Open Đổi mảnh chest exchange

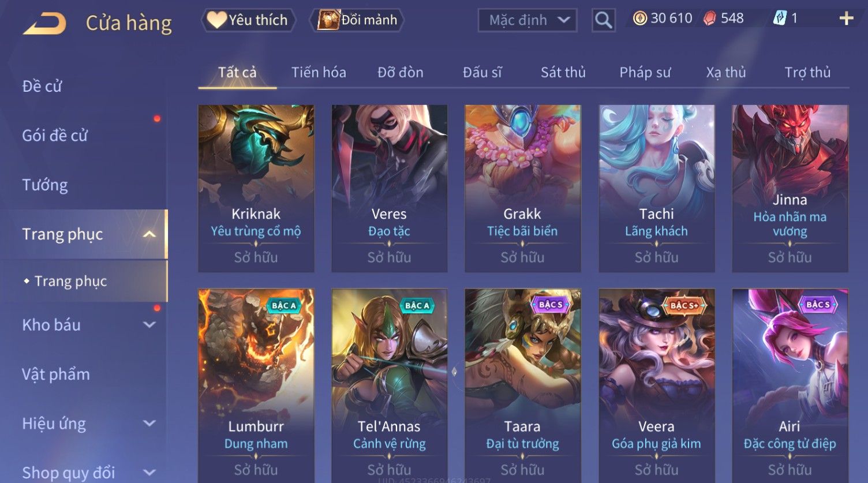357,20
